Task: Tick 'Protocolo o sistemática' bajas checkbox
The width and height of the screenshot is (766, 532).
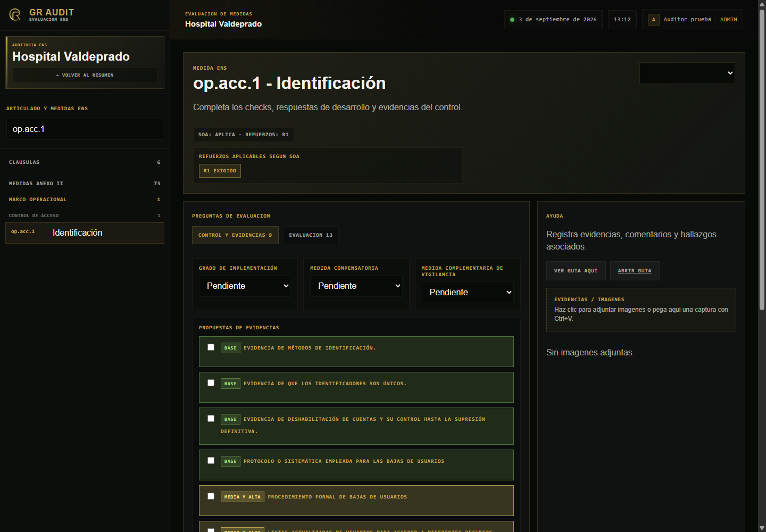Action: [x=211, y=461]
